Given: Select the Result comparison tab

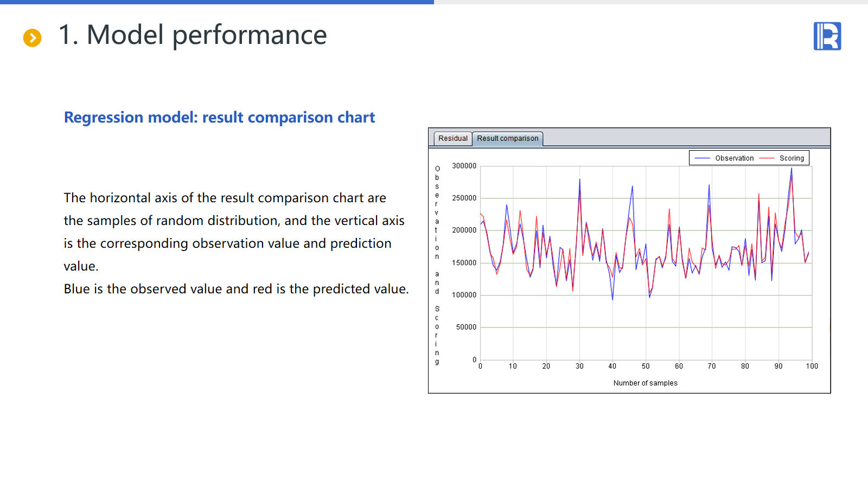Looking at the screenshot, I should [x=507, y=138].
